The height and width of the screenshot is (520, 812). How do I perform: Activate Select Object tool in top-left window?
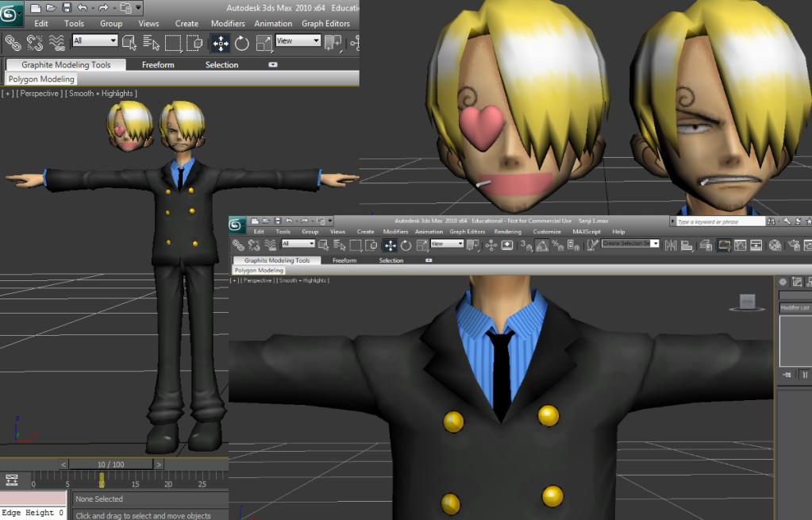(x=129, y=42)
